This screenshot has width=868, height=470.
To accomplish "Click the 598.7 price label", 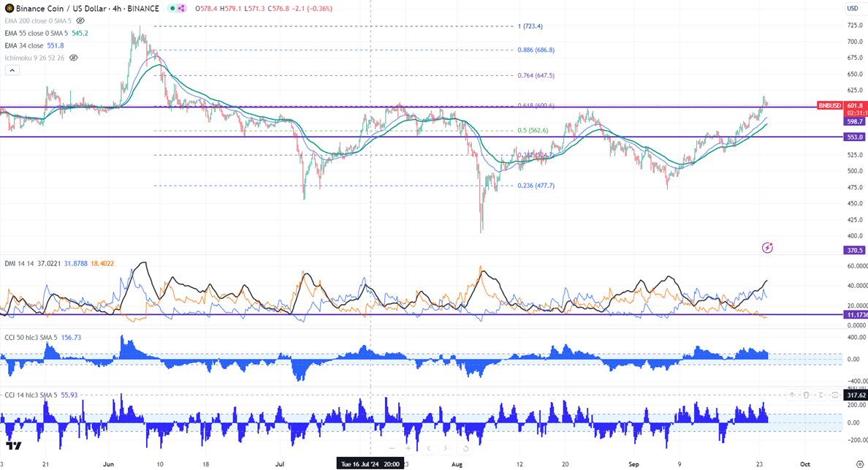I will click(x=855, y=121).
